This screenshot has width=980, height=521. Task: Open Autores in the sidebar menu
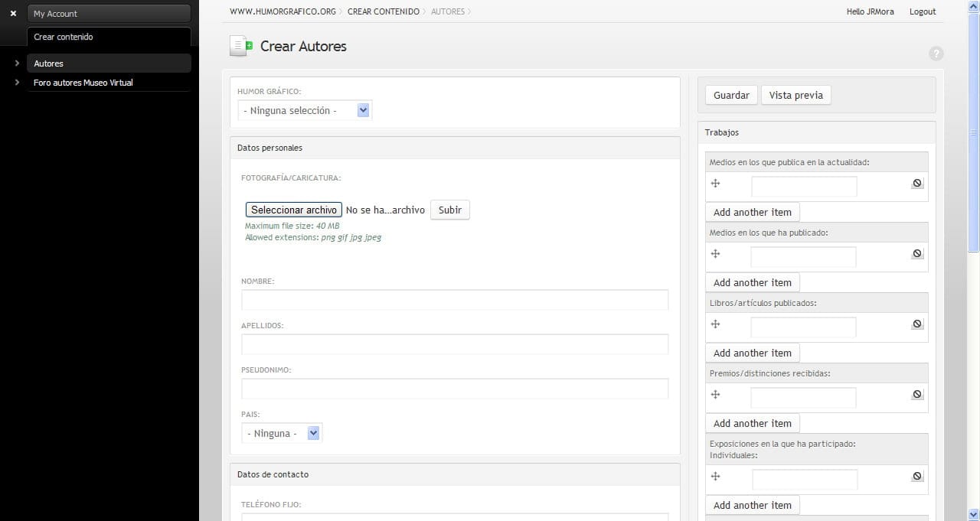point(109,63)
